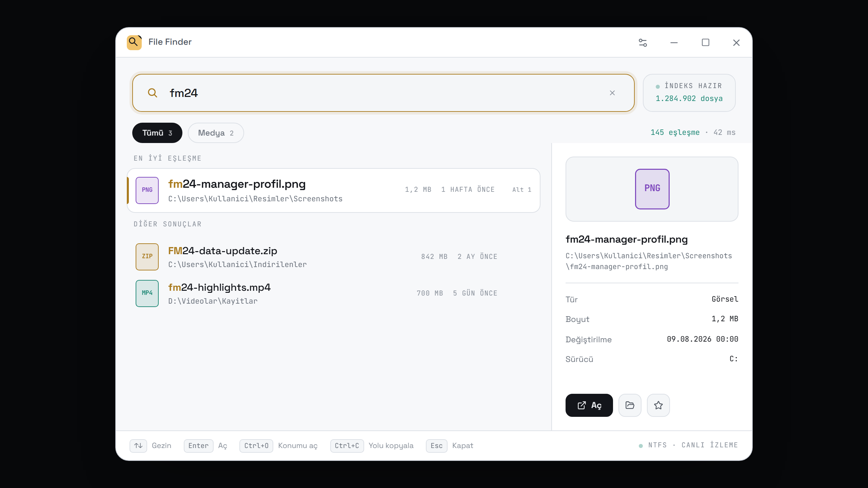Image resolution: width=868 pixels, height=488 pixels.
Task: Close the File Finder window
Action: pos(736,43)
